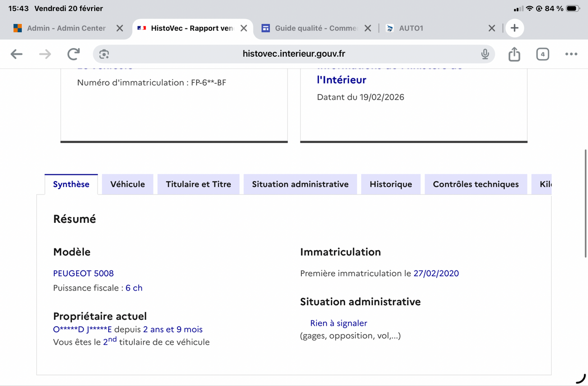Open the Véhicule report tab
Viewport: 588px width, 386px height.
[x=127, y=184]
